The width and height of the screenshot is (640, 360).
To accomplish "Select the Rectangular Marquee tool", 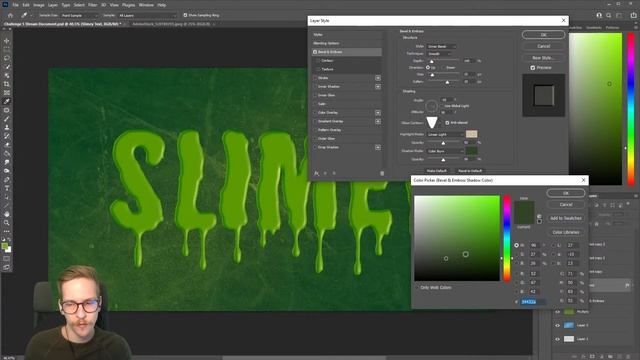I will click(7, 49).
